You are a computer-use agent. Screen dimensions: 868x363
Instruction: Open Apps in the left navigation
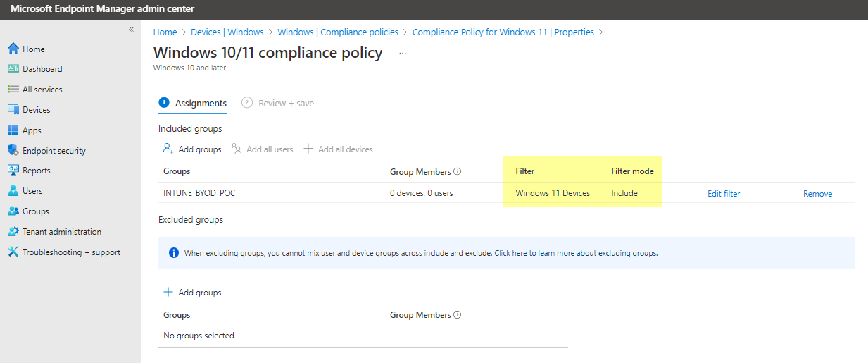click(32, 130)
